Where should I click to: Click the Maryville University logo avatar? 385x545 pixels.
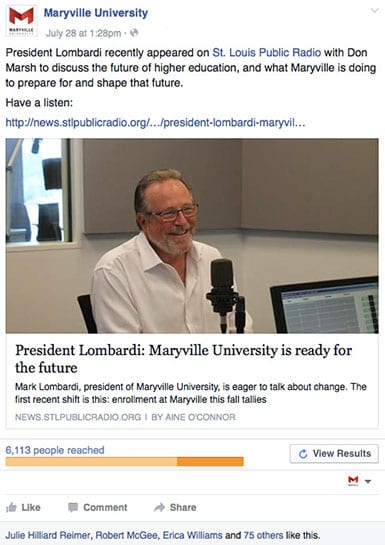pos(21,21)
